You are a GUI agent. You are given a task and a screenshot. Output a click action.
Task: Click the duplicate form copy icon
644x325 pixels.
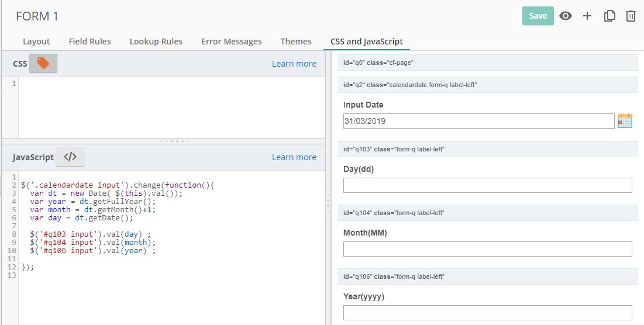pyautogui.click(x=609, y=16)
